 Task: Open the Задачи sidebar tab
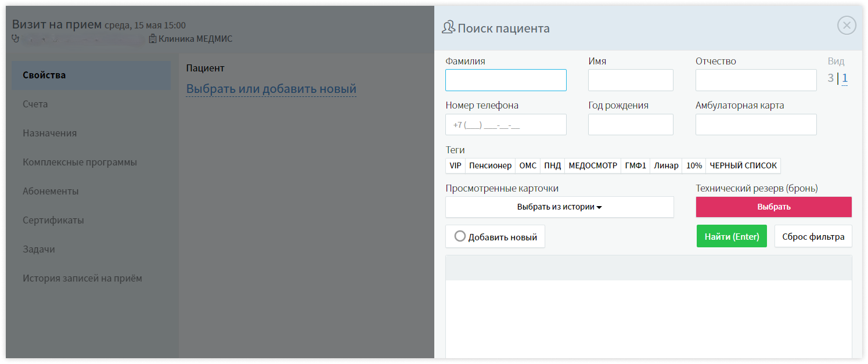91,249
